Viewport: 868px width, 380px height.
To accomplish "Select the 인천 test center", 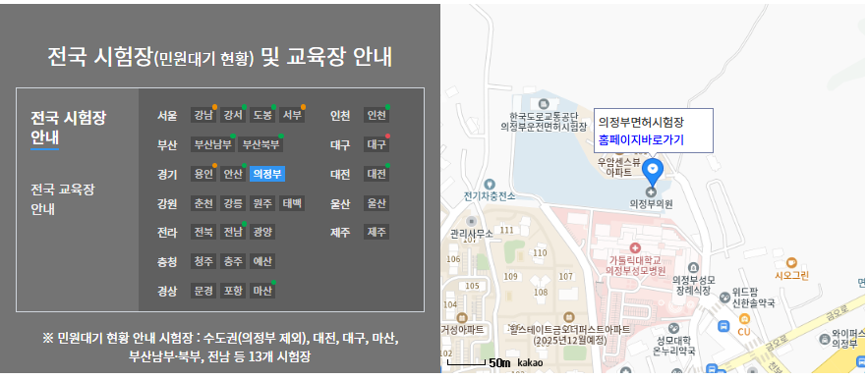I will pos(376,115).
